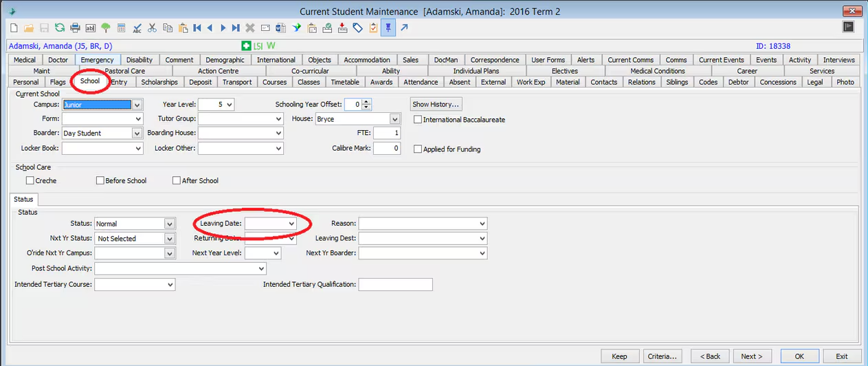Tick the International Baccalaureate checkbox
This screenshot has height=366, width=868.
pyautogui.click(x=418, y=120)
